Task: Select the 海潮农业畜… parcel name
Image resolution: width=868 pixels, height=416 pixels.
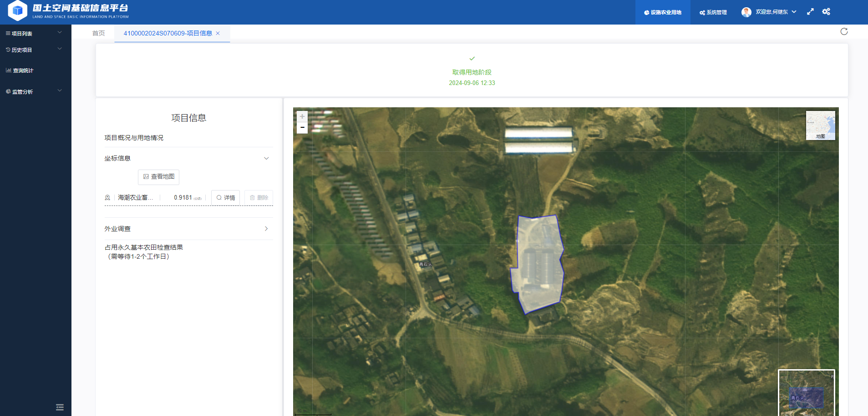Action: 135,197
